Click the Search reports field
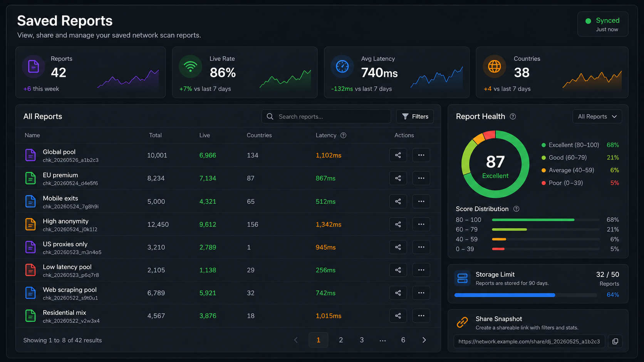This screenshot has height=362, width=644. pyautogui.click(x=326, y=117)
